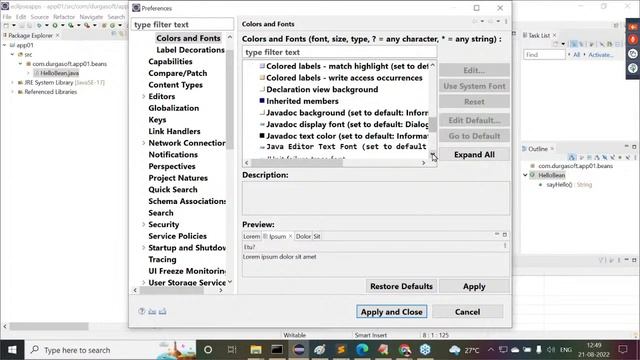Open Sublime Text from the taskbar
Image resolution: width=640 pixels, height=360 pixels.
(x=341, y=350)
